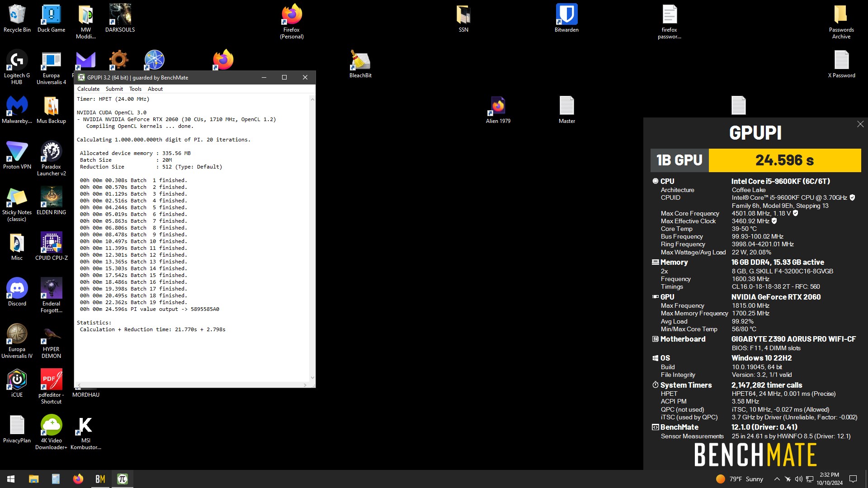Open the Passwords Archive folder
Image resolution: width=868 pixels, height=488 pixels.
tap(841, 22)
